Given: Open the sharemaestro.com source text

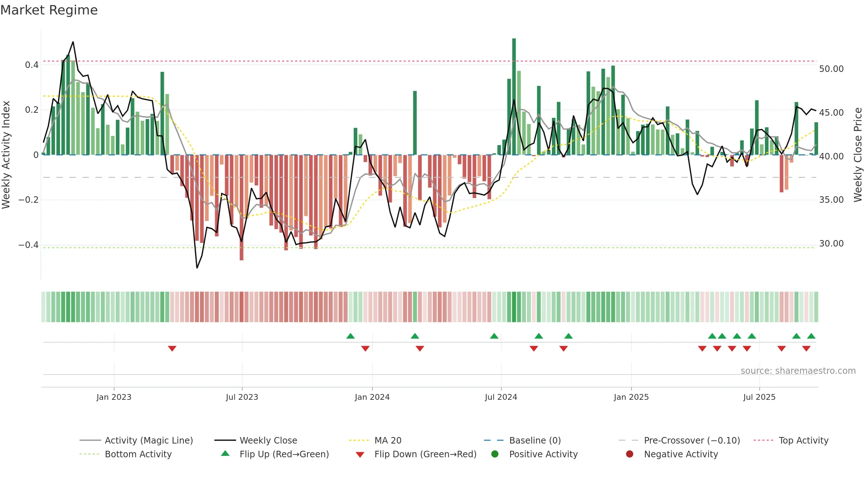Looking at the screenshot, I should click(798, 371).
